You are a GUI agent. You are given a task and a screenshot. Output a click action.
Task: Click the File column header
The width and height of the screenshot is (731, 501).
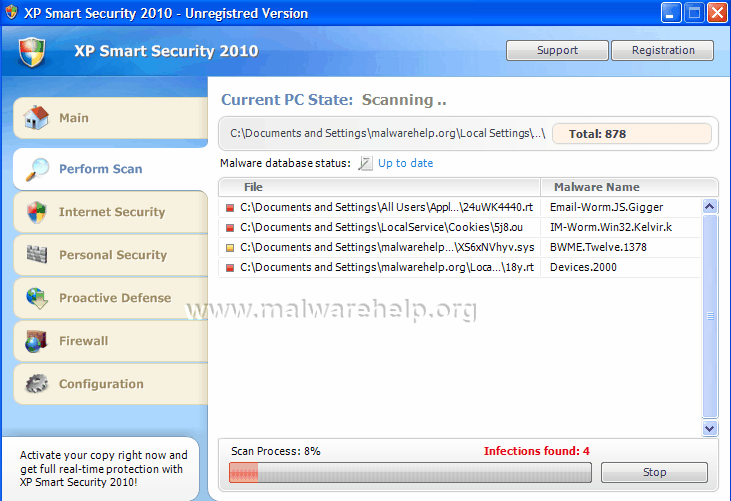coord(379,187)
